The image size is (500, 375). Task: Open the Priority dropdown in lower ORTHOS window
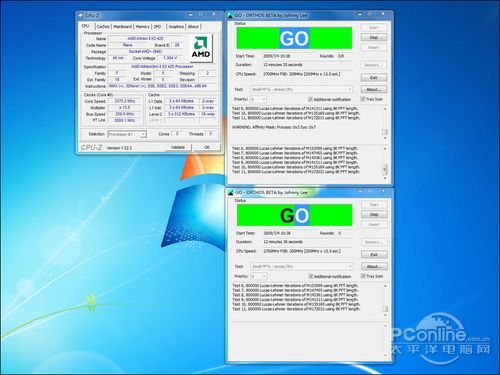coord(259,276)
